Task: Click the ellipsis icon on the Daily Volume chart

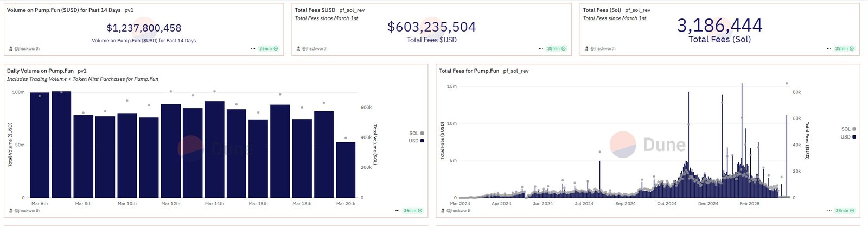Action: pos(397,211)
